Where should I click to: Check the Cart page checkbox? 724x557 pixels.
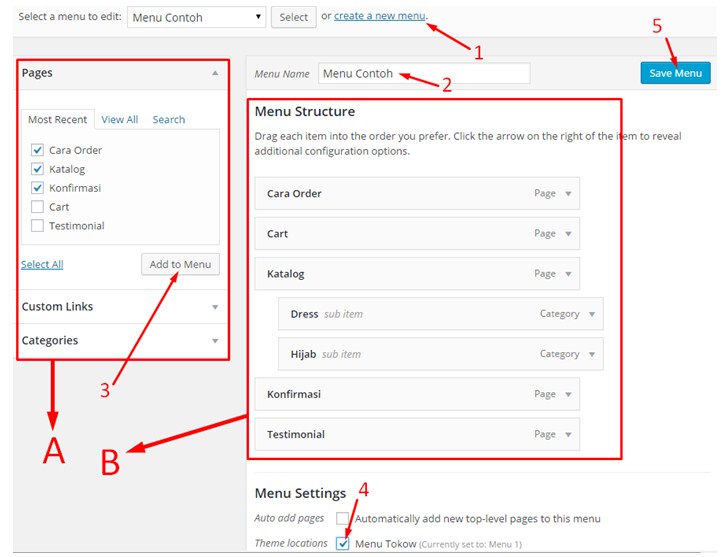37,207
